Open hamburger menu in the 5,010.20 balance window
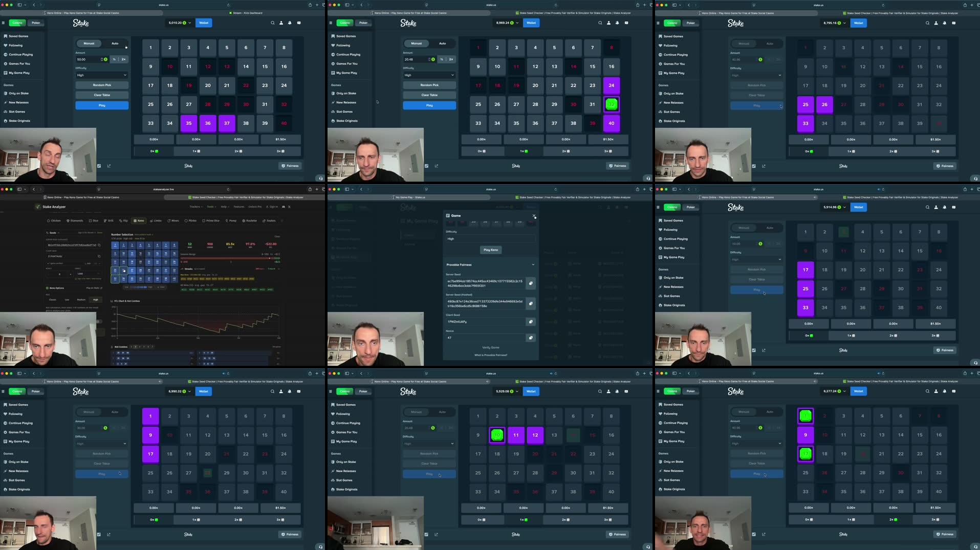This screenshot has height=550, width=980. (x=3, y=23)
